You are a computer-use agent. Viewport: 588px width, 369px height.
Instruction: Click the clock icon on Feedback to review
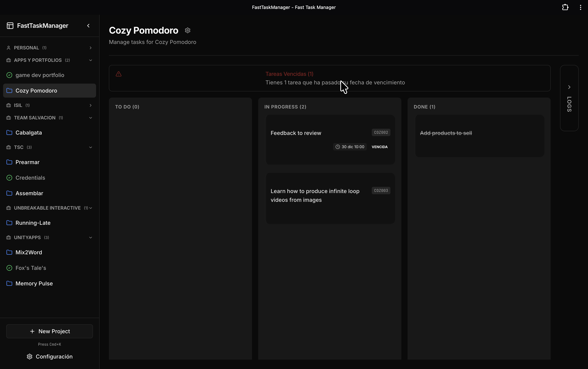[337, 147]
